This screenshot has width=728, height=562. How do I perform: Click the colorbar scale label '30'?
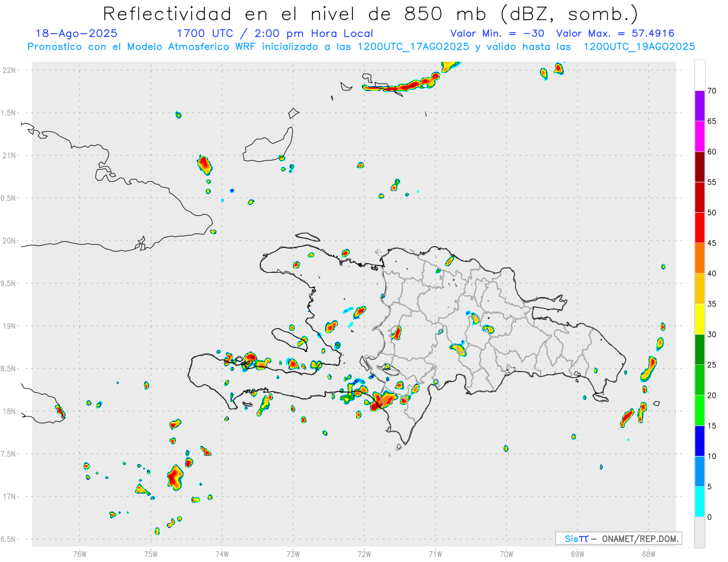point(712,335)
